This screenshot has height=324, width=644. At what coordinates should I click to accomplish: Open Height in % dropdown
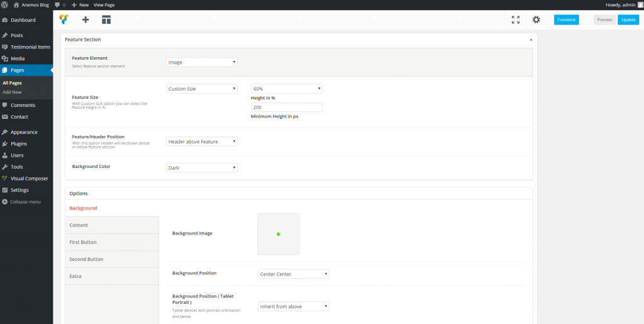286,89
